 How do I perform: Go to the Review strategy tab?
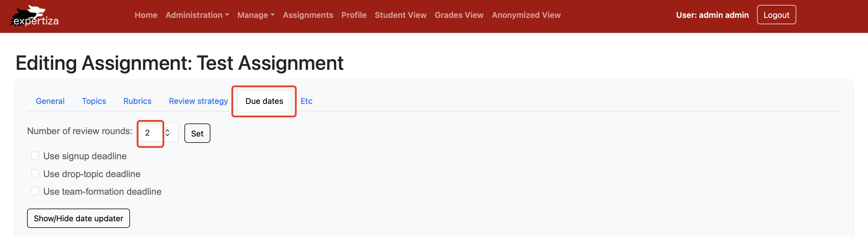[198, 101]
